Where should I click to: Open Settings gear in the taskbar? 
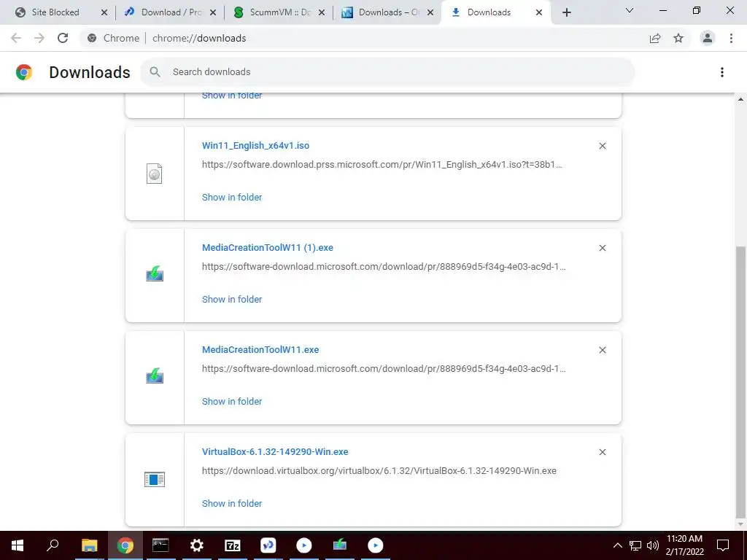[196, 545]
